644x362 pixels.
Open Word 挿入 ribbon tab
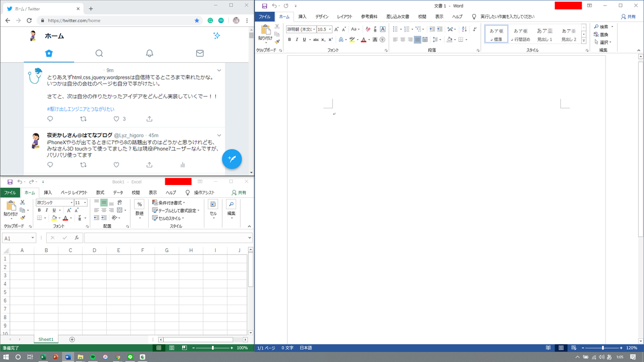click(x=303, y=17)
